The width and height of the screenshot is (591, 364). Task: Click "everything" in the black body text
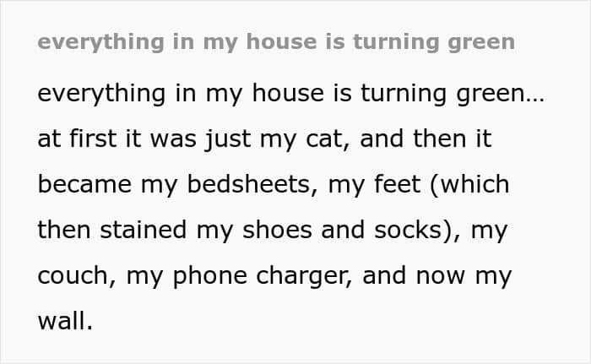pos(102,94)
